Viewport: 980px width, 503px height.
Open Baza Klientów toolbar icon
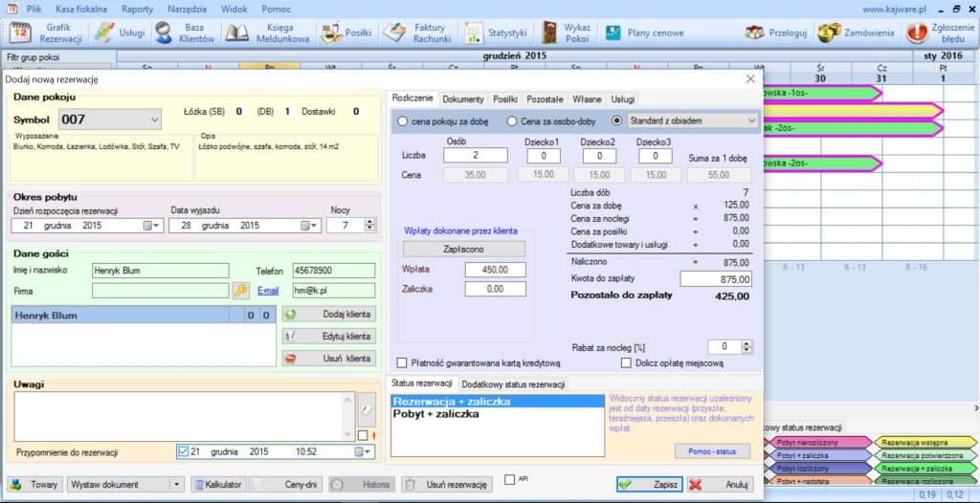(x=164, y=33)
